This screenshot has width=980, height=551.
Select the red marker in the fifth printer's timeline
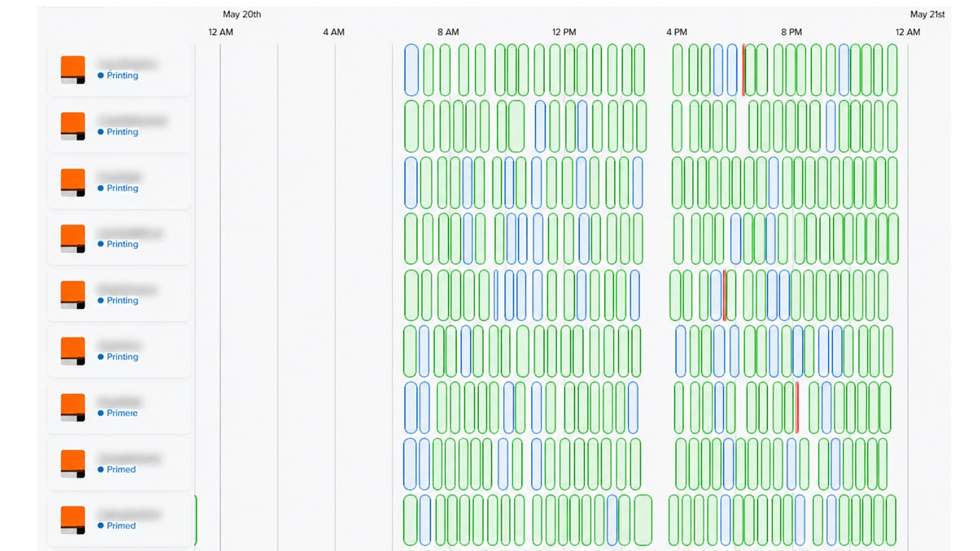(x=725, y=295)
